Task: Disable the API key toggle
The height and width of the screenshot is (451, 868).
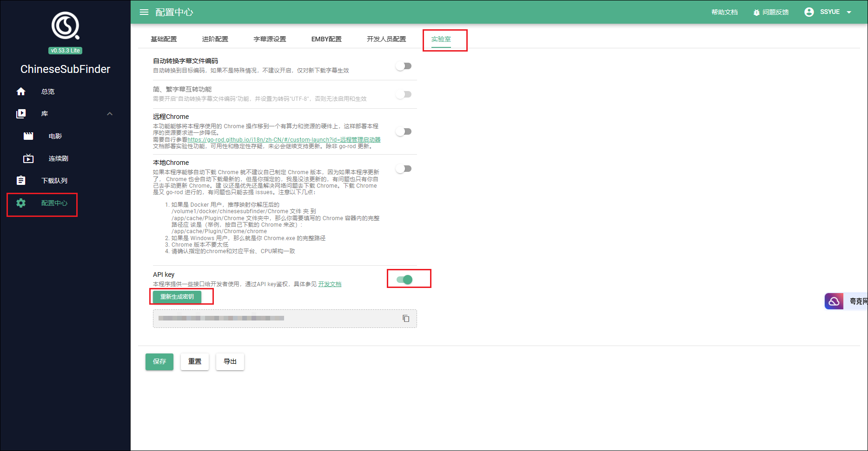Action: (404, 280)
